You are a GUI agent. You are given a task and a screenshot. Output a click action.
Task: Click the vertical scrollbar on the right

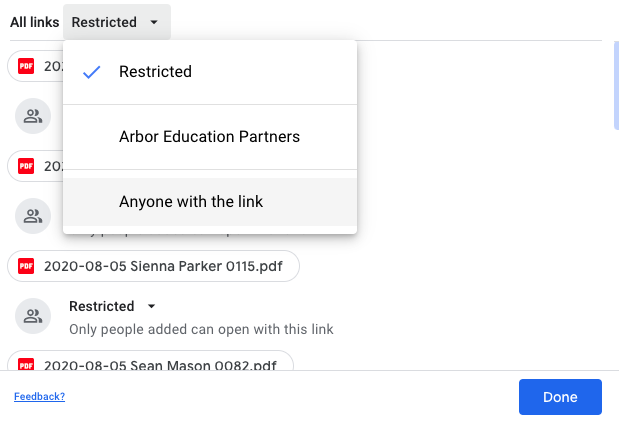pyautogui.click(x=616, y=85)
